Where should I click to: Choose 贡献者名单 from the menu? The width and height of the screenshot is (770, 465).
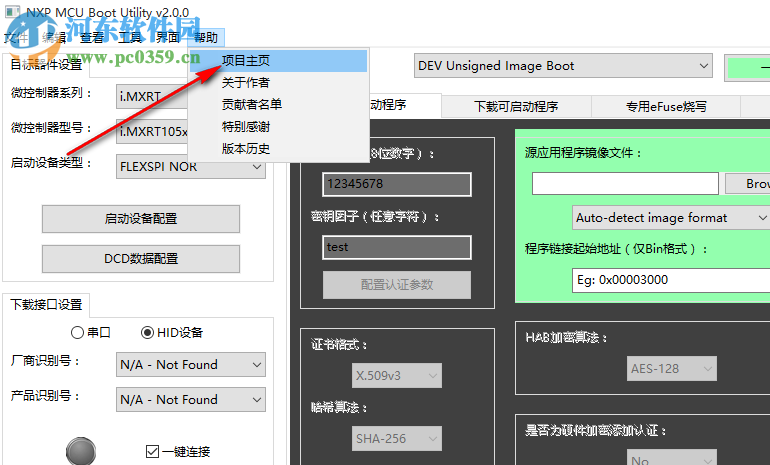[278, 104]
